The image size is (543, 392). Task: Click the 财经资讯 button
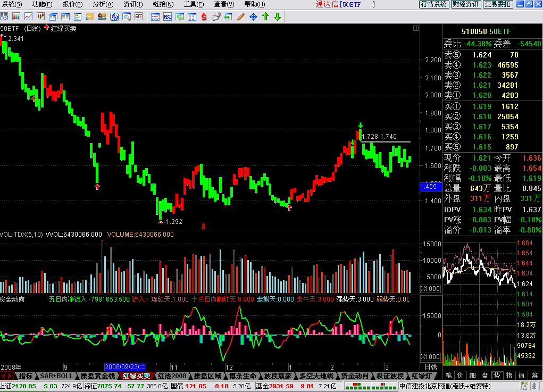(x=466, y=4)
